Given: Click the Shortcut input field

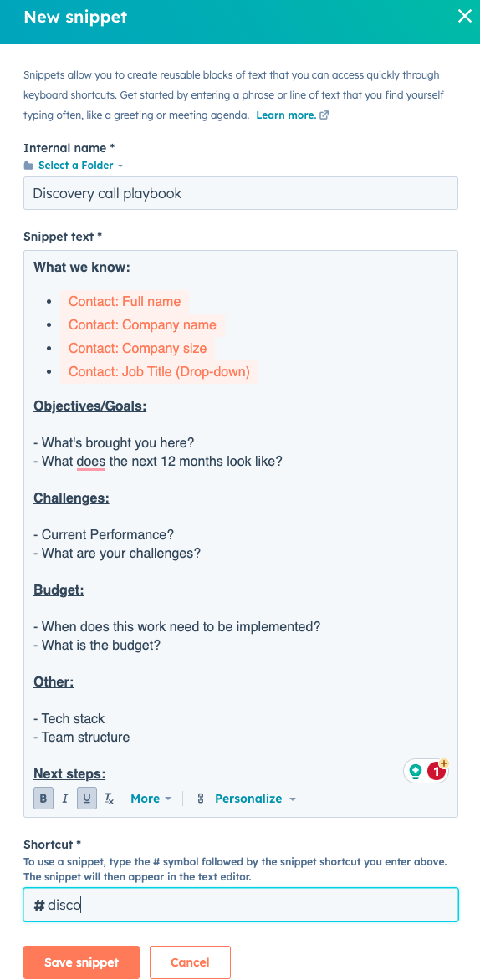Looking at the screenshot, I should [x=241, y=905].
